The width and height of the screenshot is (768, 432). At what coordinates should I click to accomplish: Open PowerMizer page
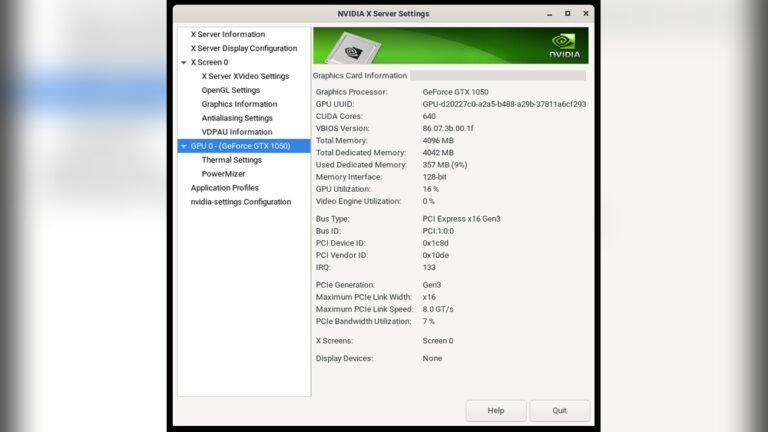click(x=223, y=174)
